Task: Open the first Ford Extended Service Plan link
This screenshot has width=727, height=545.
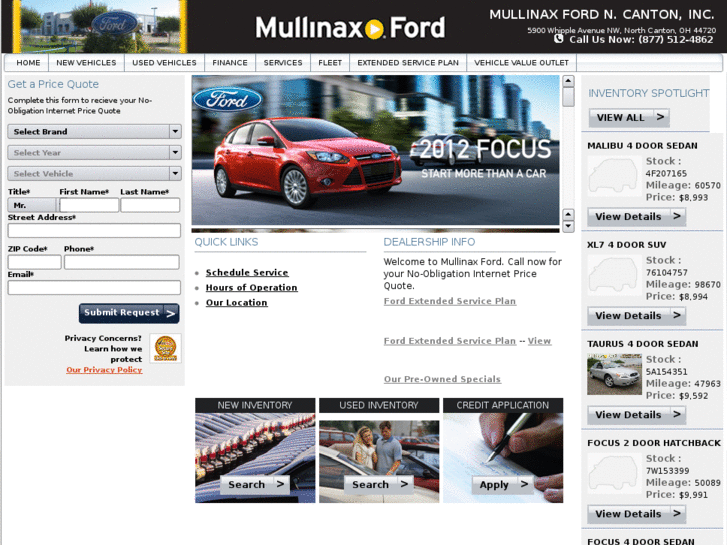Action: 450,301
